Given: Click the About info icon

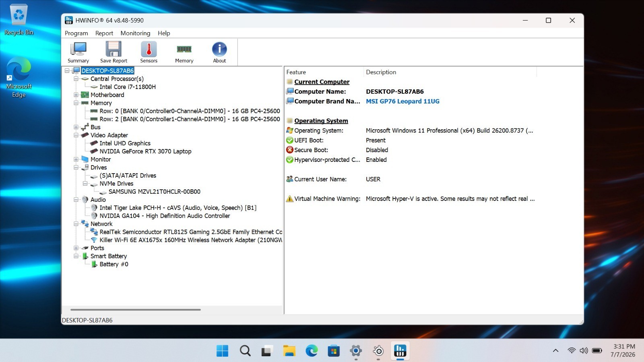Looking at the screenshot, I should click(x=219, y=52).
